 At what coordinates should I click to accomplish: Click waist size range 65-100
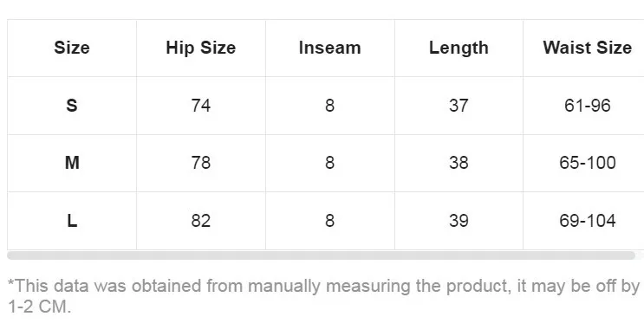[x=588, y=163]
